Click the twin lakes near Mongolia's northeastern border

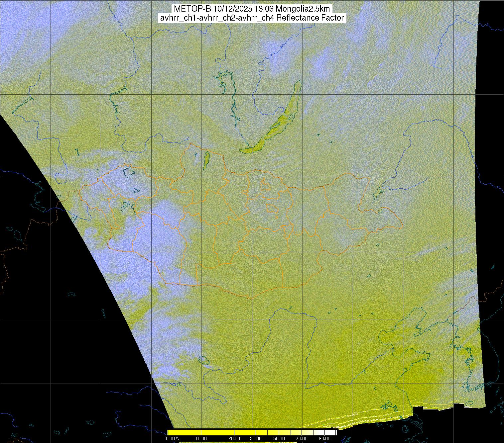click(378, 193)
